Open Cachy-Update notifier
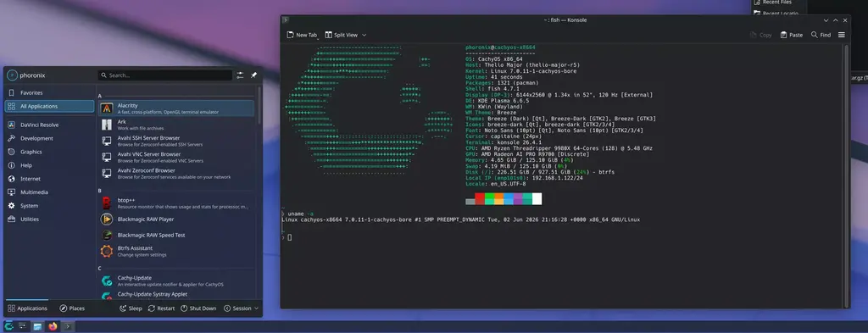Image resolution: width=868 pixels, height=333 pixels. 176,281
